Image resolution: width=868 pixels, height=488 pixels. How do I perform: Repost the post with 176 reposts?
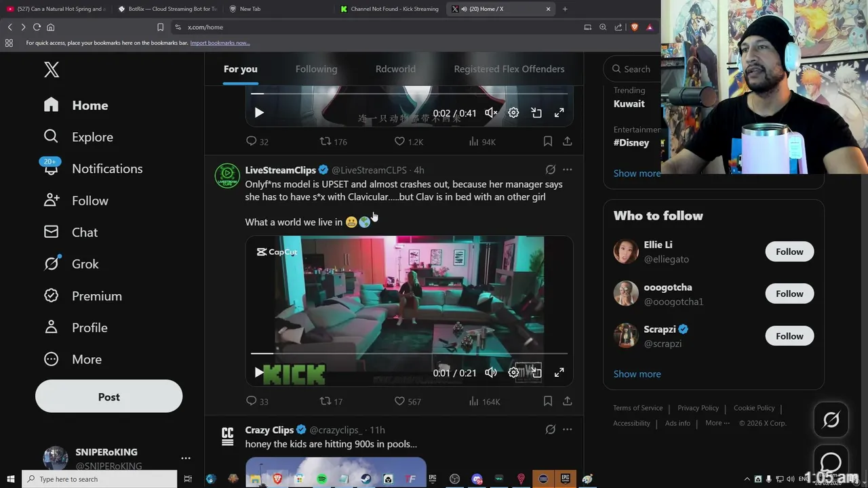pyautogui.click(x=333, y=141)
